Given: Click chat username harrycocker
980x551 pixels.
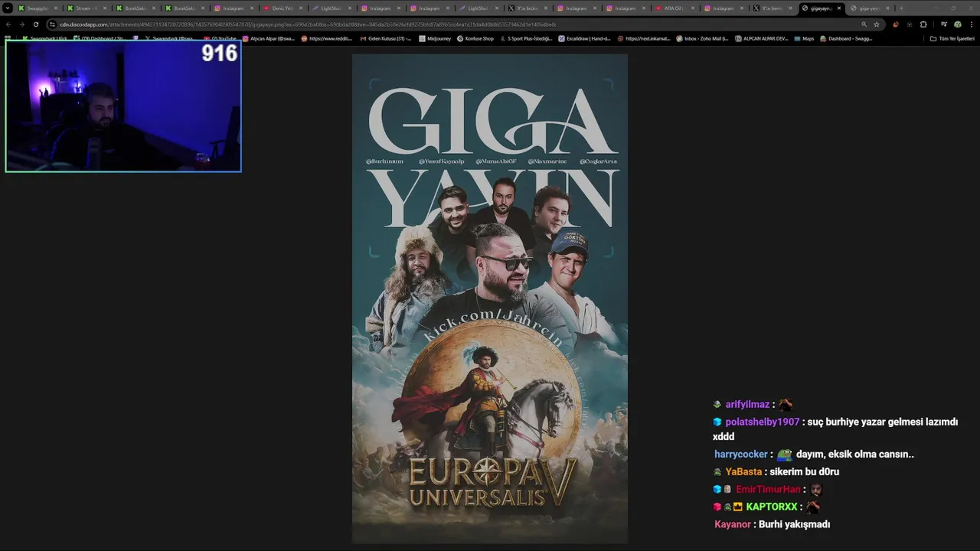Looking at the screenshot, I should coord(740,454).
